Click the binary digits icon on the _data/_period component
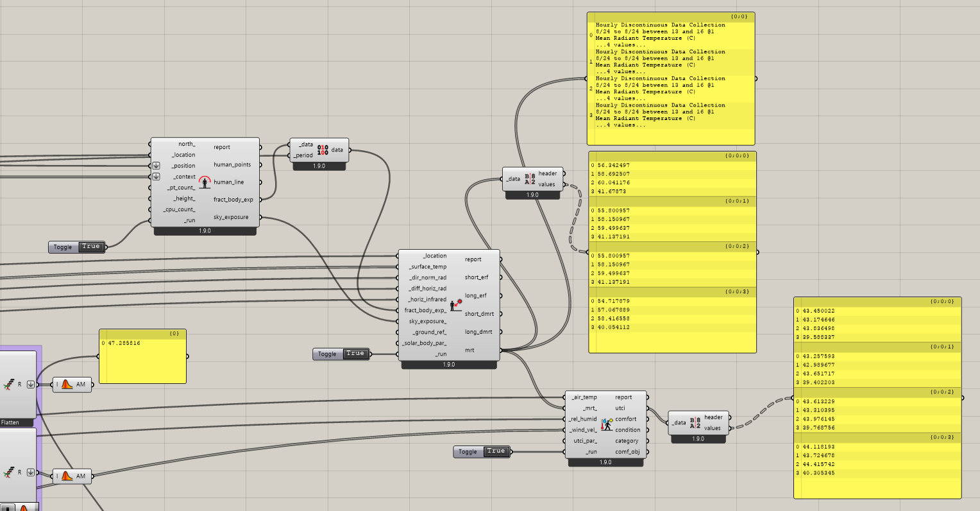Viewport: 980px width, 511px height. [323, 150]
